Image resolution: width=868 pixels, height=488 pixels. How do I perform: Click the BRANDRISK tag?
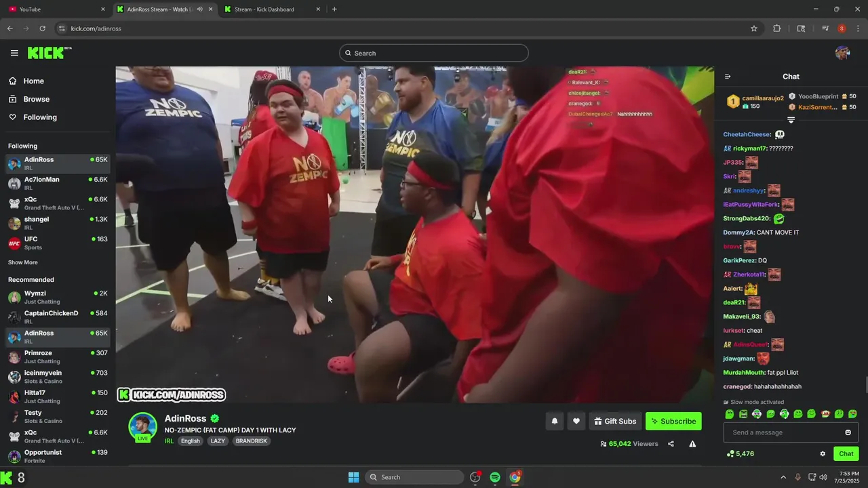[x=251, y=441]
